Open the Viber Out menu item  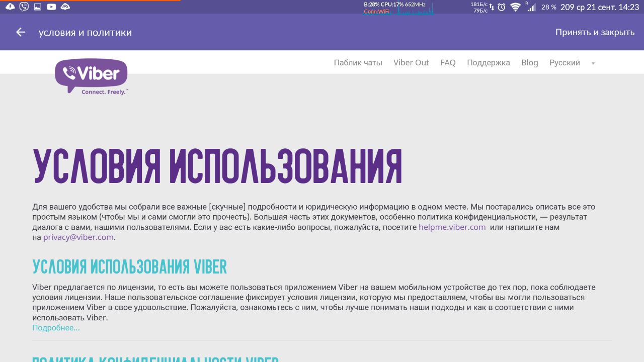tap(411, 63)
